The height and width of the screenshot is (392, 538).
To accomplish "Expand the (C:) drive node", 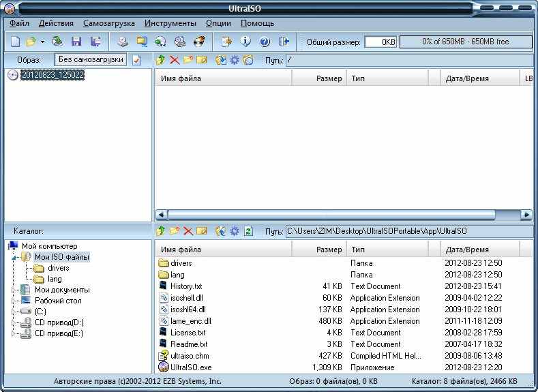I will [x=14, y=312].
